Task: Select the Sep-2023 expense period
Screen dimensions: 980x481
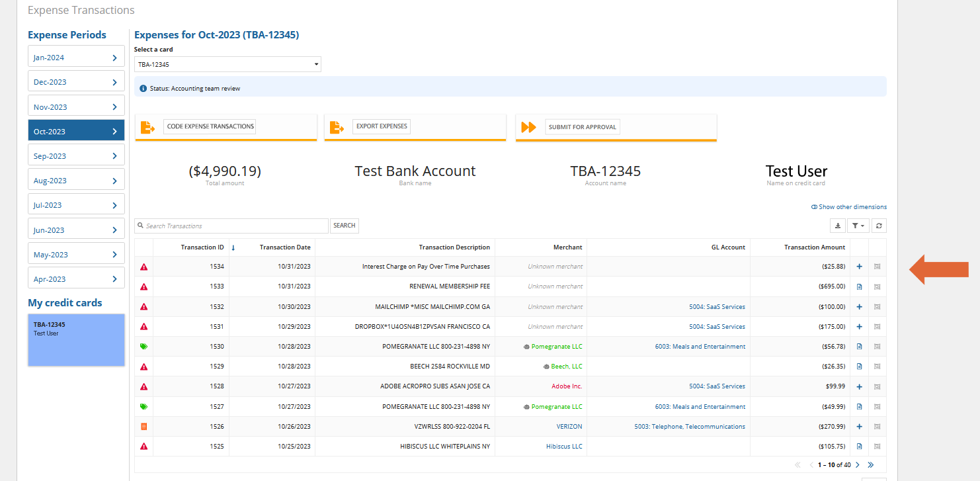Action: (76, 156)
